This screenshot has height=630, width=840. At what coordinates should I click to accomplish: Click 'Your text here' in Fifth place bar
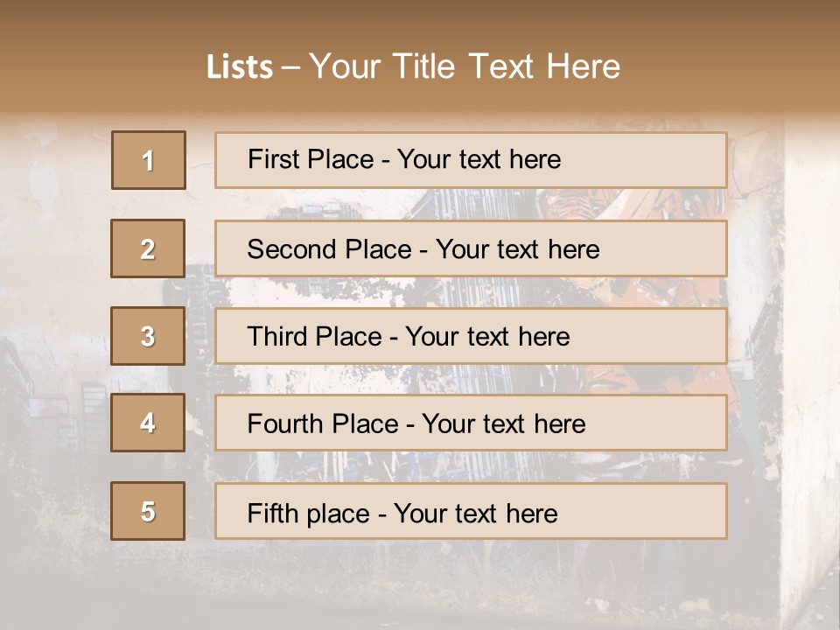coord(475,513)
